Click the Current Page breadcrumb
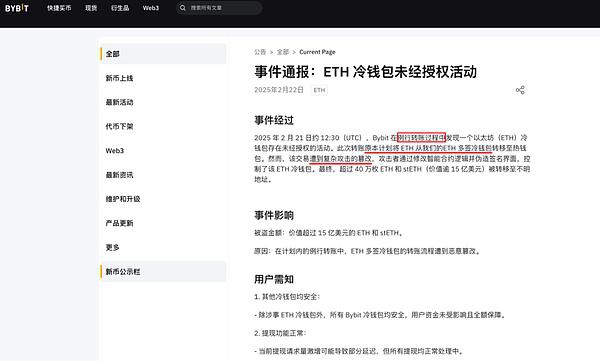The image size is (600, 361). click(317, 52)
